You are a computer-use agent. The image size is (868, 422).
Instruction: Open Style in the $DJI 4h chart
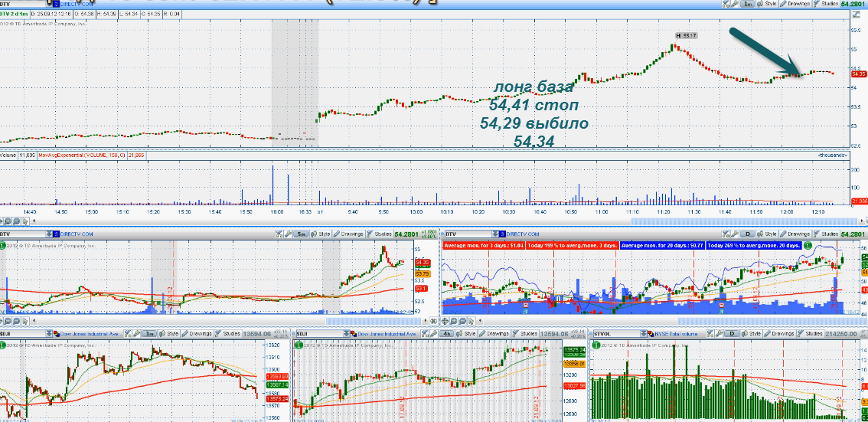pyautogui.click(x=466, y=333)
